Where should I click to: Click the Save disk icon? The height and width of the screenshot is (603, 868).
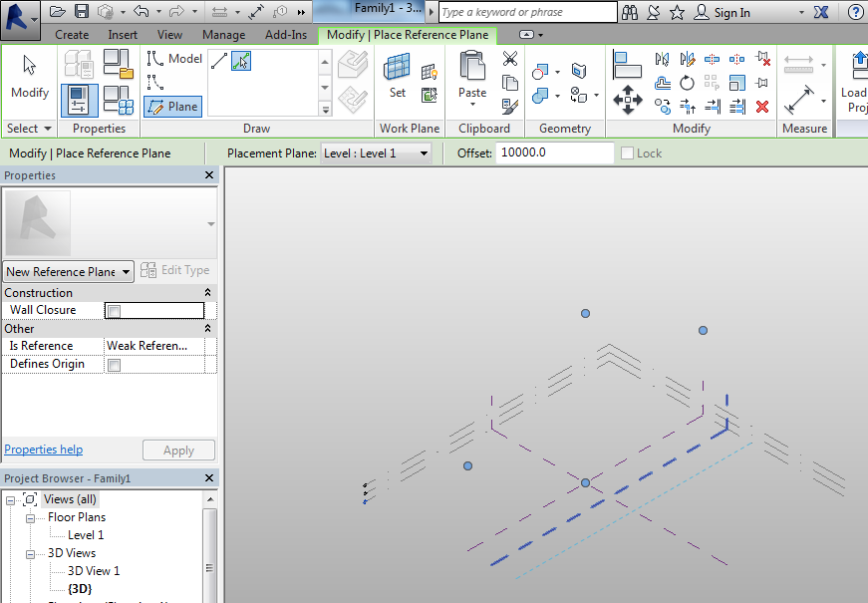82,12
